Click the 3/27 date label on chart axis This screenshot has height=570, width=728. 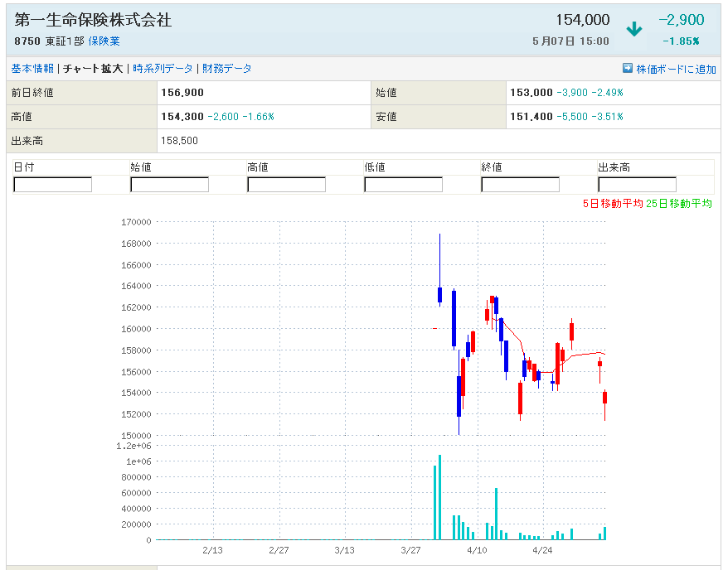pyautogui.click(x=411, y=550)
